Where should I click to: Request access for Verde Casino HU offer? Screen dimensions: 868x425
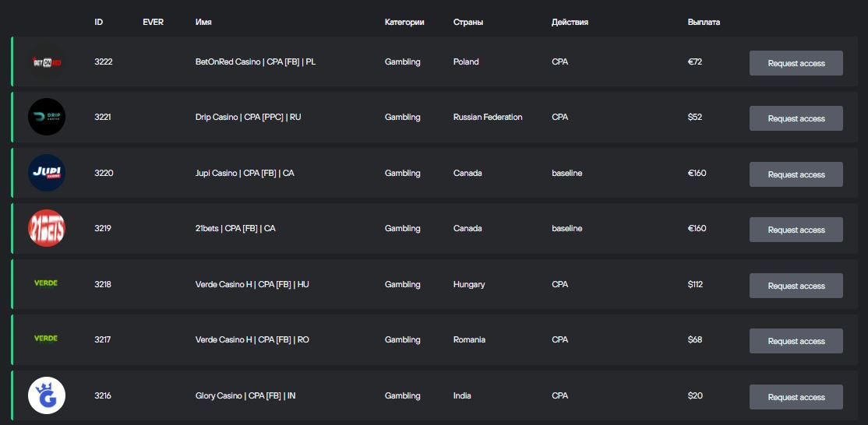[x=796, y=286]
